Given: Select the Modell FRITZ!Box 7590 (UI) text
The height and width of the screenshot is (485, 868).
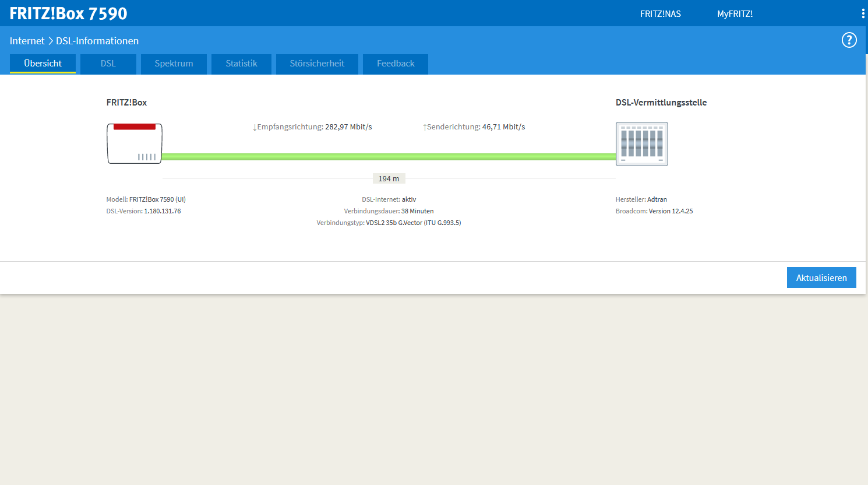Looking at the screenshot, I should [146, 199].
